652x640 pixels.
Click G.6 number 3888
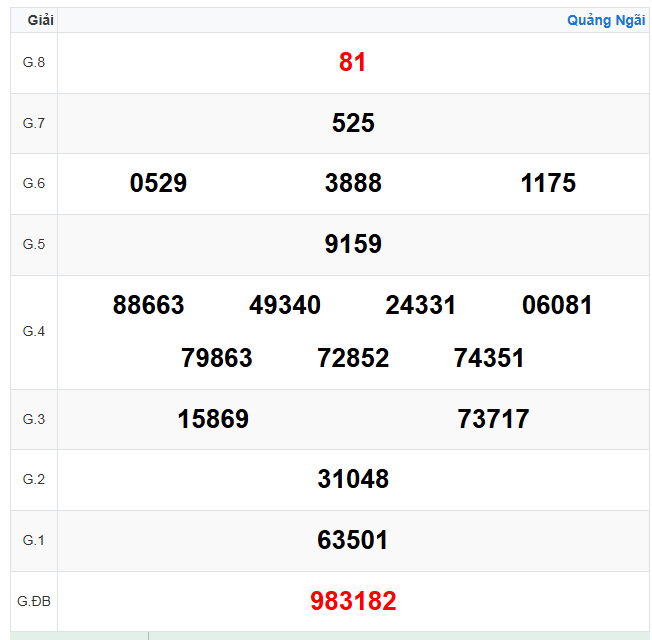[353, 183]
